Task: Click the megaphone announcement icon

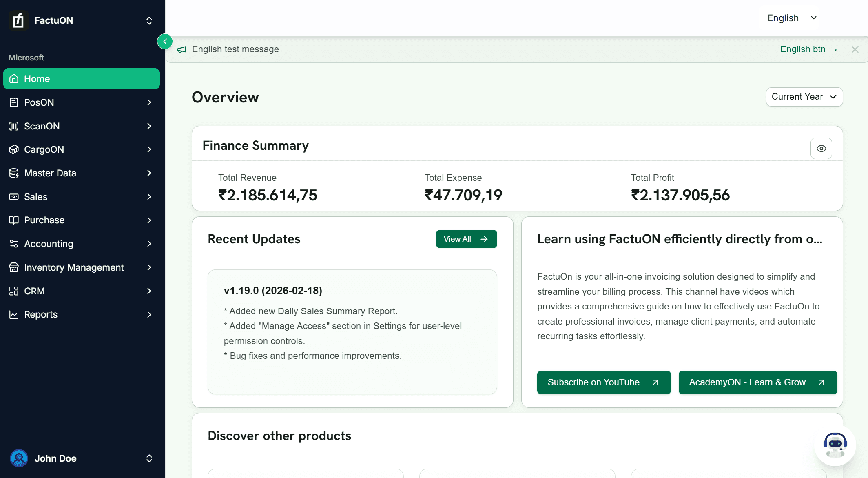Action: (x=182, y=49)
